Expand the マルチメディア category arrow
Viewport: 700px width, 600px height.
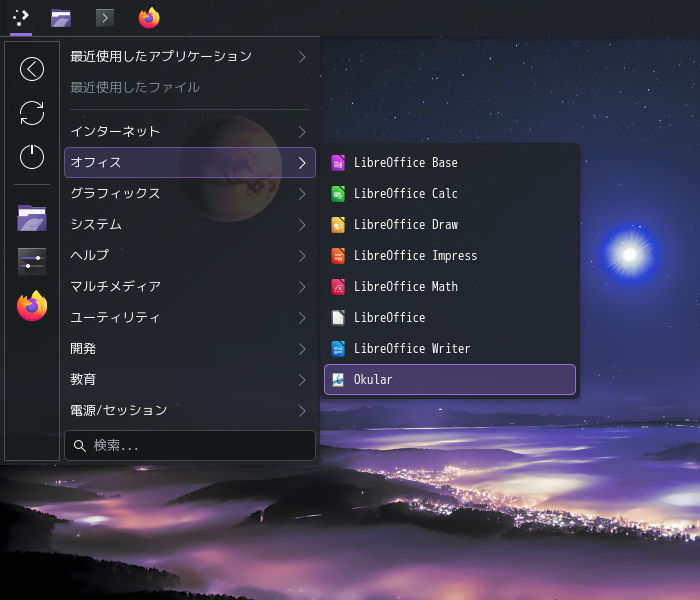[x=302, y=287]
